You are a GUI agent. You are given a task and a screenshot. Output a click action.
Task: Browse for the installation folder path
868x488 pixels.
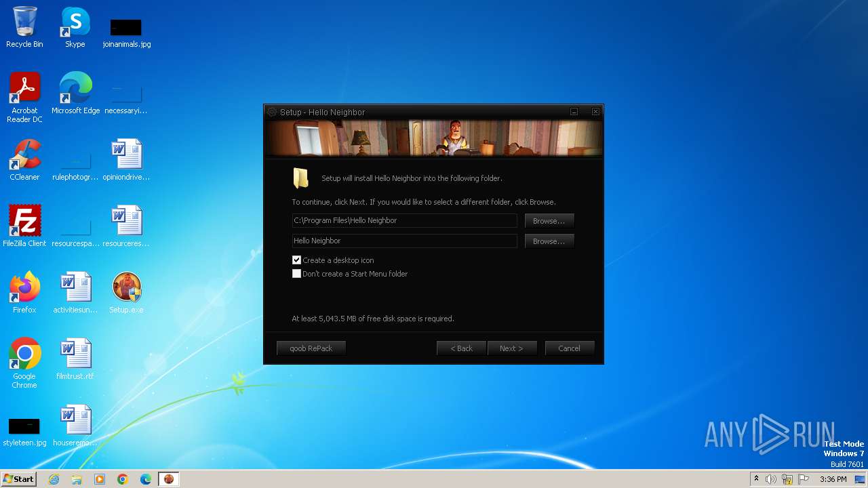pos(549,221)
